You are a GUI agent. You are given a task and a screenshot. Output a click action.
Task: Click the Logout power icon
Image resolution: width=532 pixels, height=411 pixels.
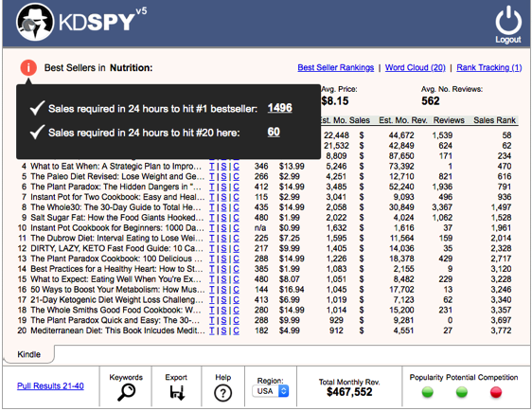tap(508, 21)
